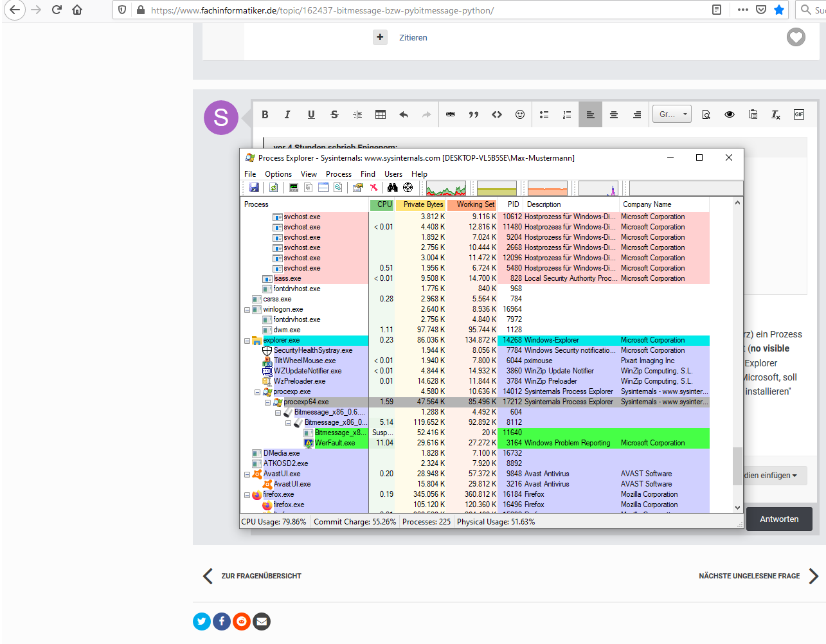Screen dimensions: 826x644
Task: Insert a table with the table icon
Action: (381, 114)
